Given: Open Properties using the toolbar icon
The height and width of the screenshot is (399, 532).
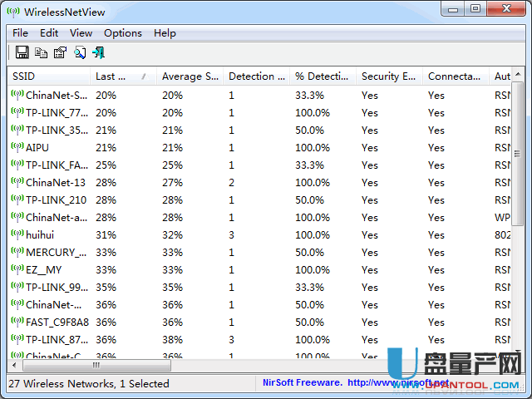Looking at the screenshot, I should (x=60, y=52).
